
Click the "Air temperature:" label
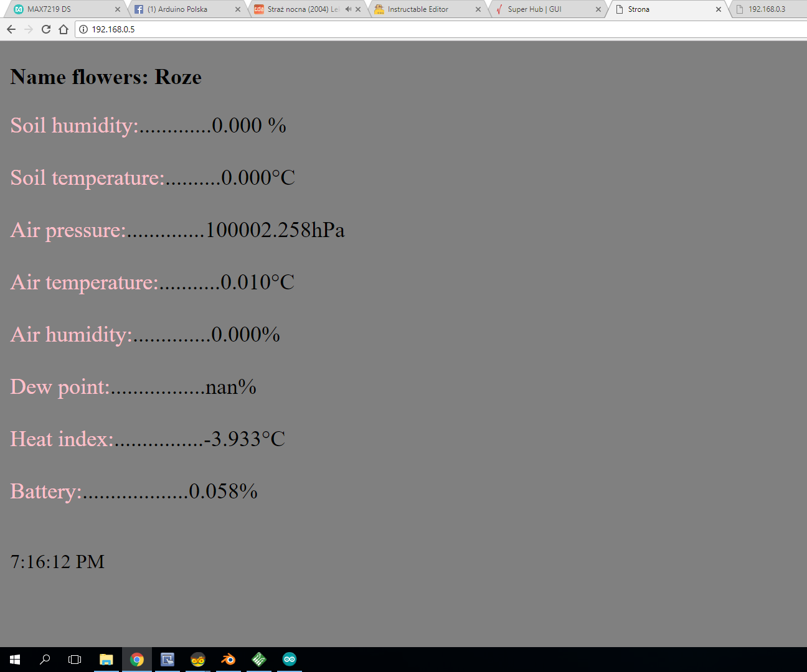pos(85,282)
